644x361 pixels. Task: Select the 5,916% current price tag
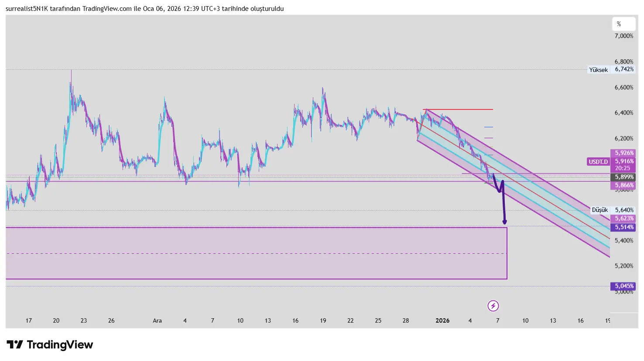coord(624,161)
